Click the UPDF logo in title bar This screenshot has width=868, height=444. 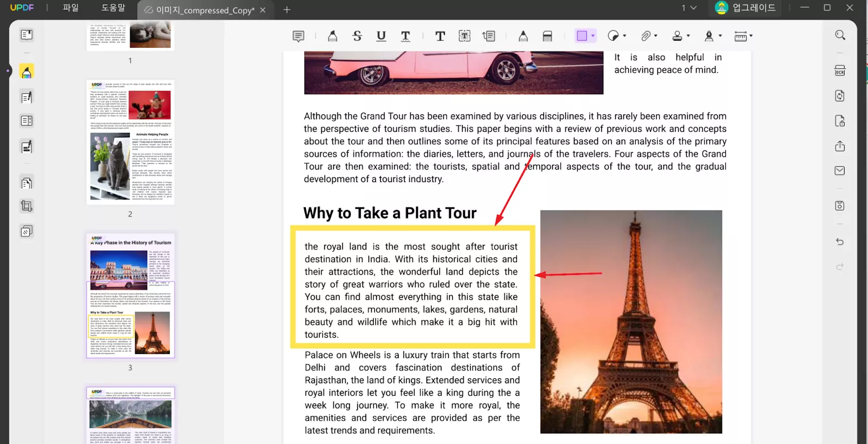[x=22, y=8]
